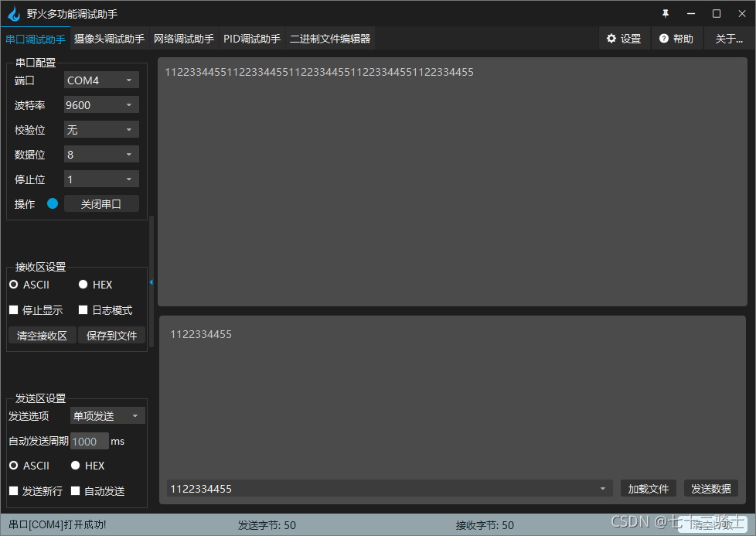Click the 接收字节: 50 status text

(485, 525)
